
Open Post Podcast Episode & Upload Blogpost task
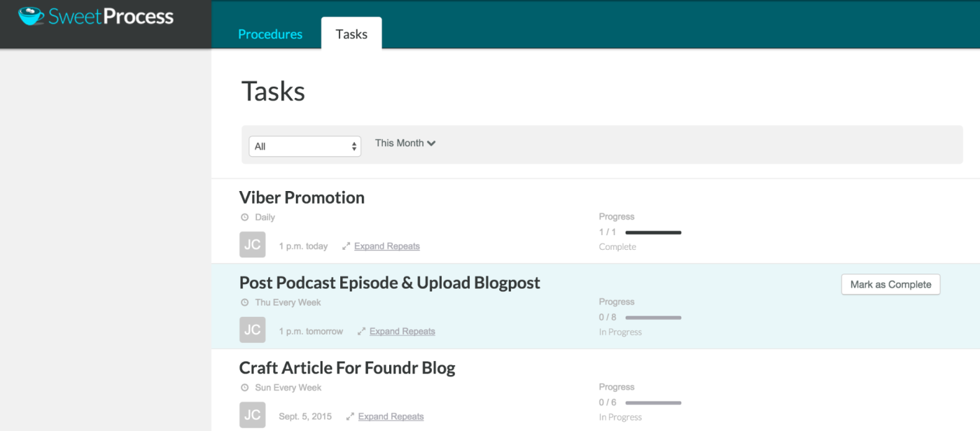[389, 283]
